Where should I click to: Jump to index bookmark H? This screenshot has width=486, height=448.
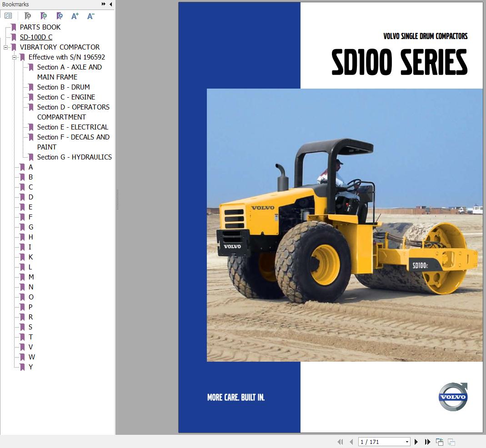30,237
